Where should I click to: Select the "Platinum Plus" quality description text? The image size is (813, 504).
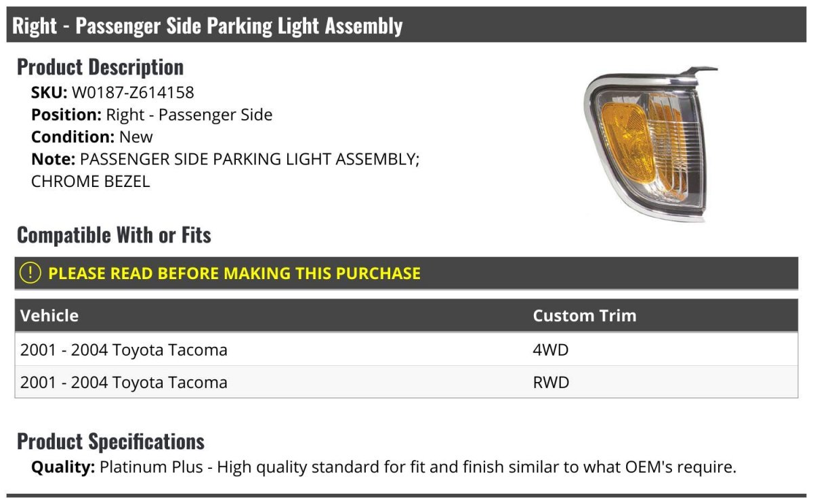(417, 467)
